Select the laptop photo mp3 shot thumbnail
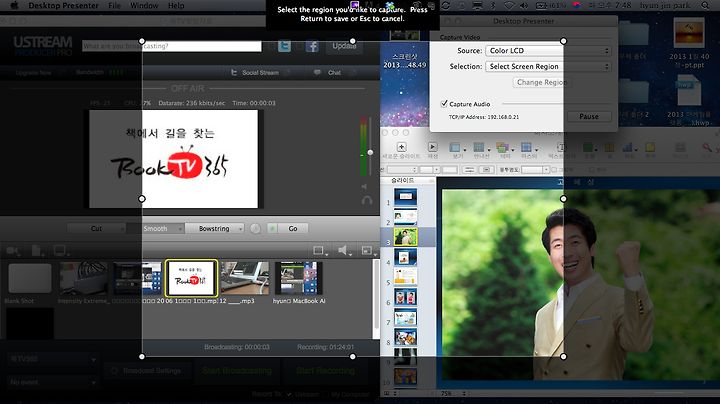 [245, 278]
